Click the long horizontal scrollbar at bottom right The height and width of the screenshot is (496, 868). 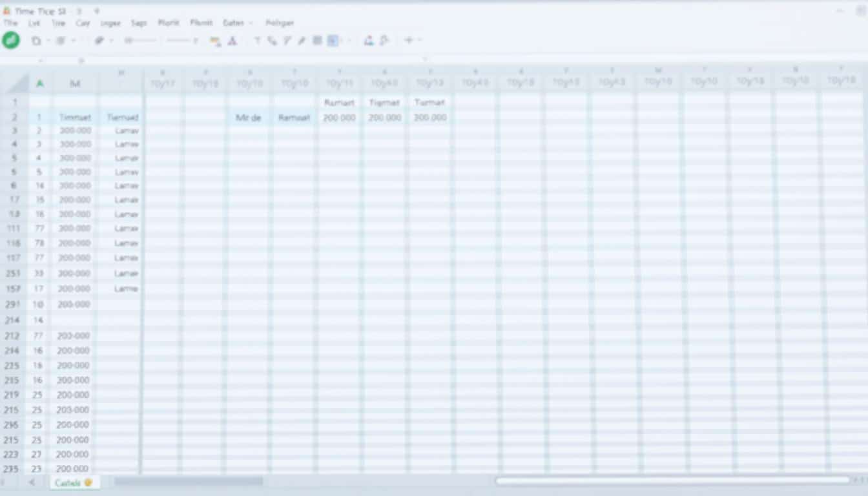(x=673, y=480)
